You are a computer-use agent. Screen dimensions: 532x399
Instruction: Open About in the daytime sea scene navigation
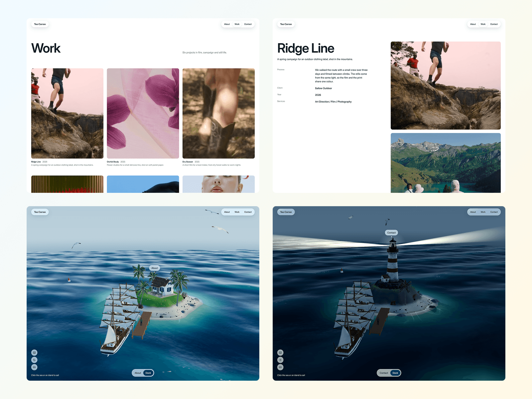coord(227,212)
